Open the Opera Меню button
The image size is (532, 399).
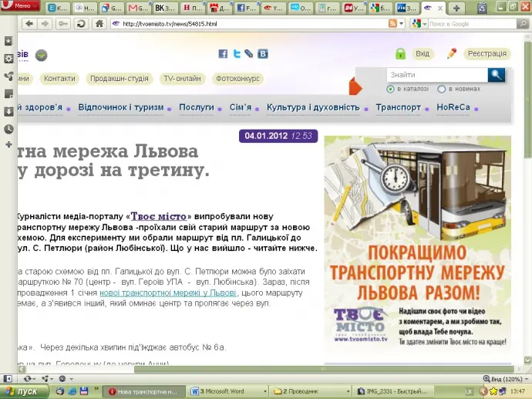point(20,5)
